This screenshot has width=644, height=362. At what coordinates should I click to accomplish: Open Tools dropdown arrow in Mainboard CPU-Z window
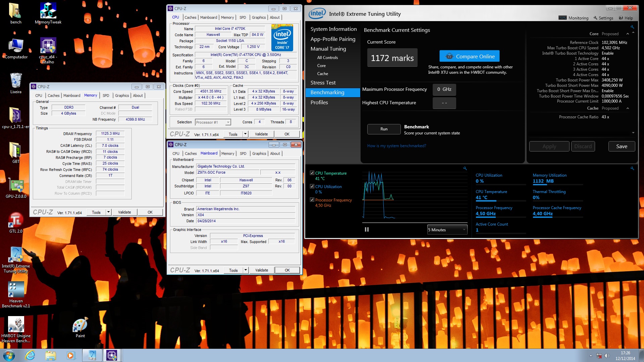[x=246, y=270]
